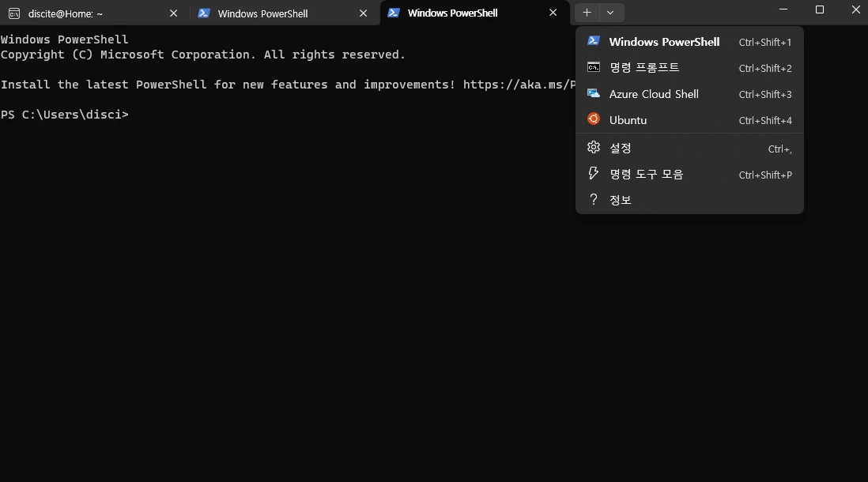Maximize the terminal window
This screenshot has height=482, width=868.
click(820, 9)
